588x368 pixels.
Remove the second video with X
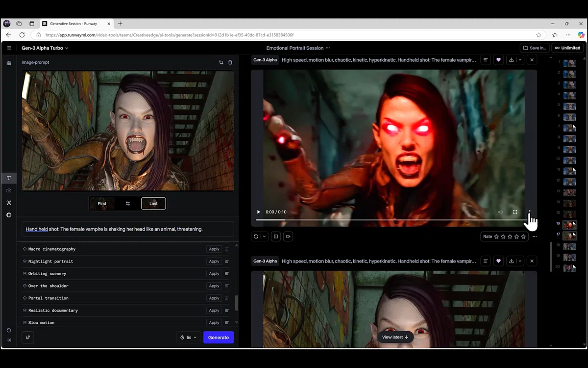tap(532, 261)
